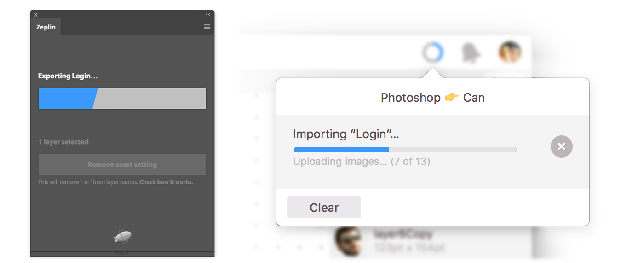Open the Zeplin panel hamburger menu

click(207, 27)
